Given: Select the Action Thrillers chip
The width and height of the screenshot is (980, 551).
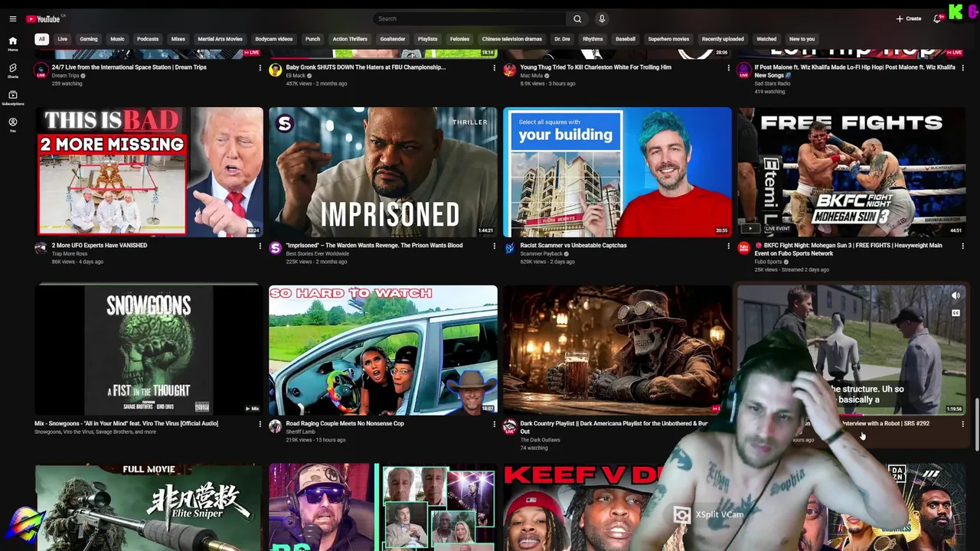Looking at the screenshot, I should pos(350,39).
